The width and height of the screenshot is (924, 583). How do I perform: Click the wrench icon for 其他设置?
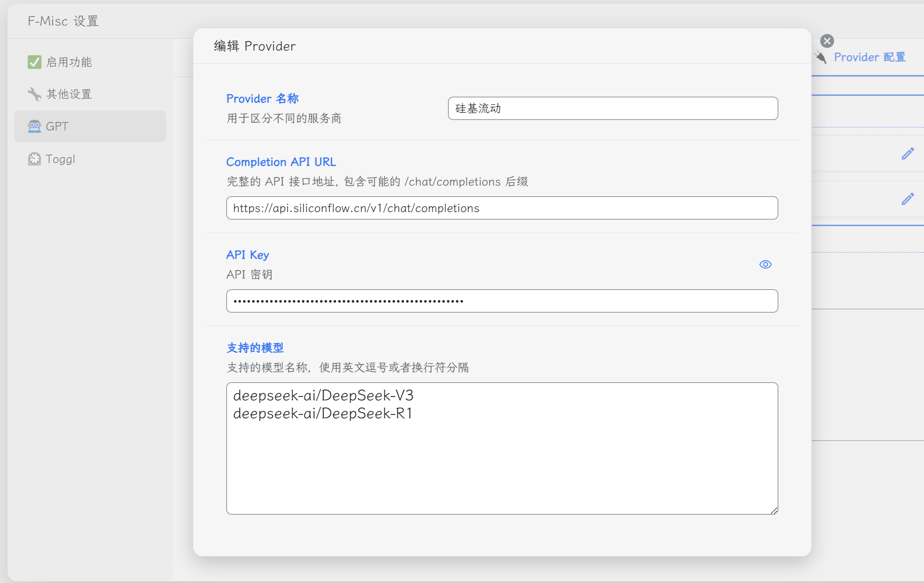pyautogui.click(x=34, y=94)
